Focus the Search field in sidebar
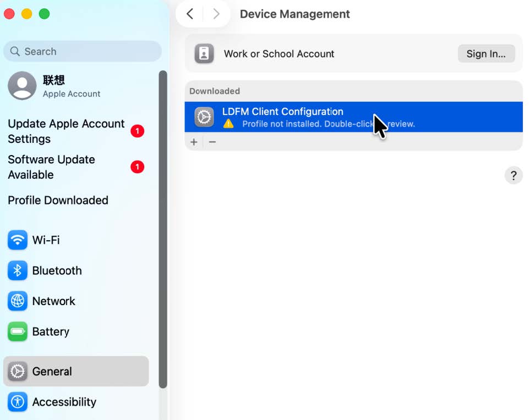530x420 pixels. point(83,51)
